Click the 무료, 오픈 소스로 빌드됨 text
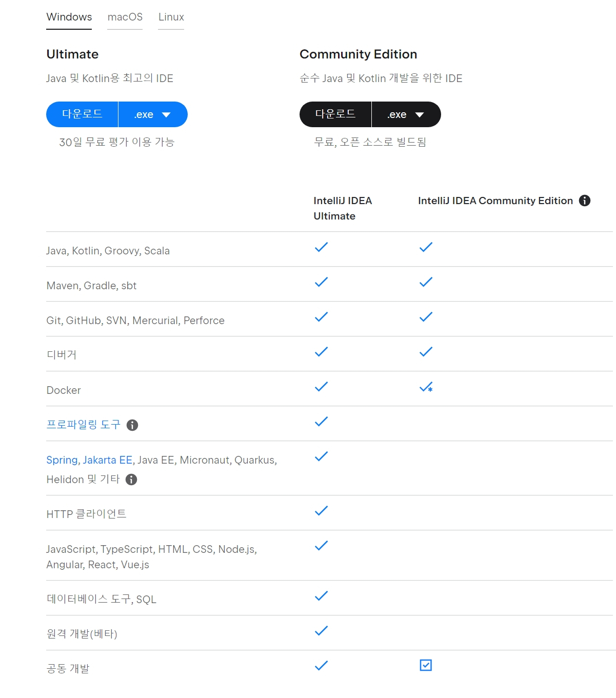The height and width of the screenshot is (698, 616). (x=370, y=142)
